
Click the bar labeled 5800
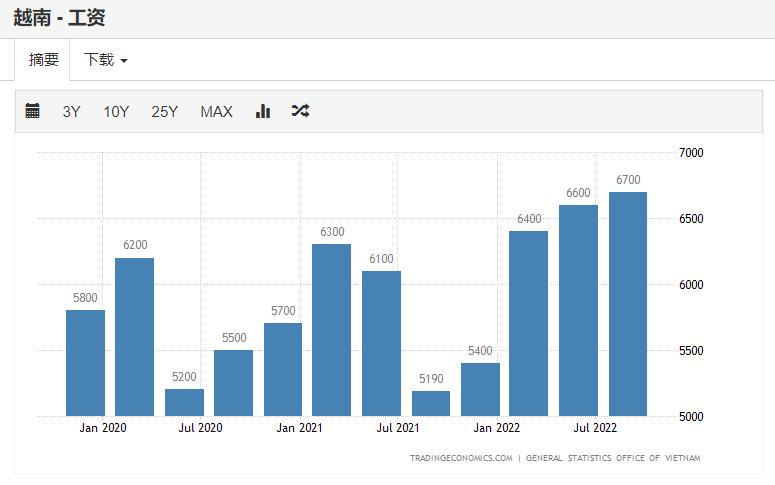click(x=85, y=363)
